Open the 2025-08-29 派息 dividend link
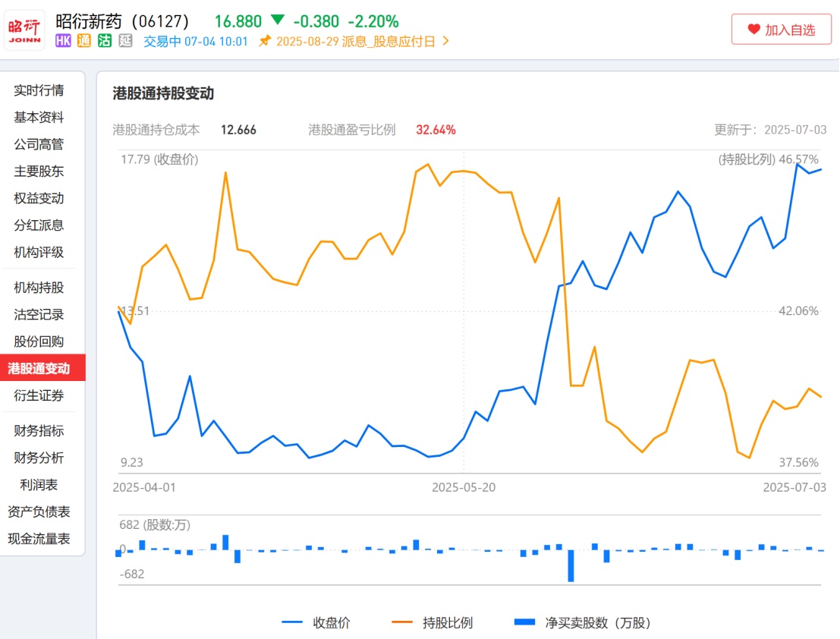The width and height of the screenshot is (840, 639). [x=355, y=41]
